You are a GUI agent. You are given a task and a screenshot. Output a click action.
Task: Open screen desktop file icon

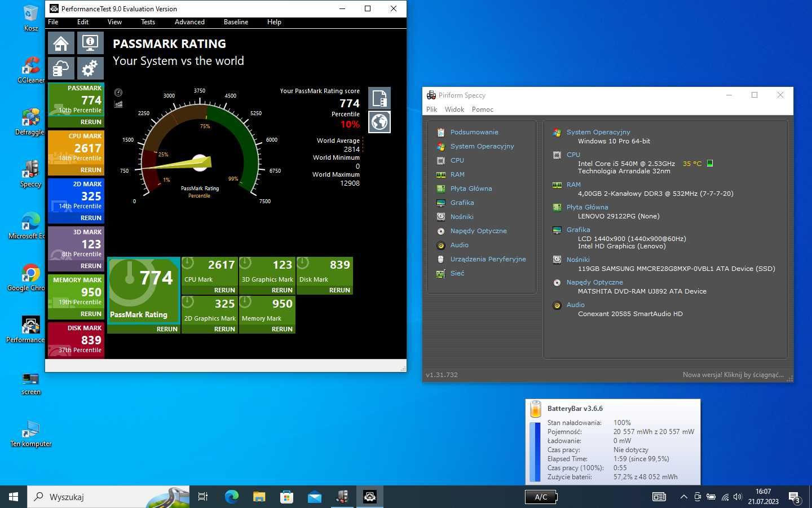click(x=30, y=384)
